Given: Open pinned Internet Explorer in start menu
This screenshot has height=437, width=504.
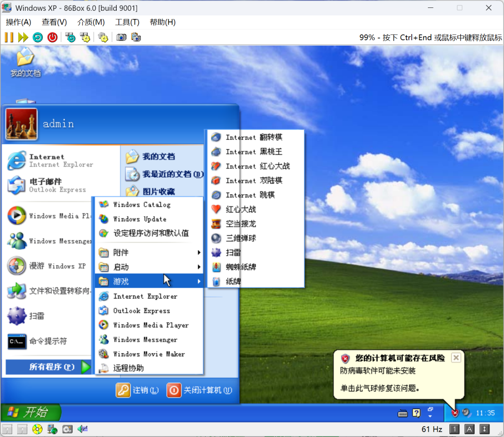Looking at the screenshot, I should pos(61,160).
